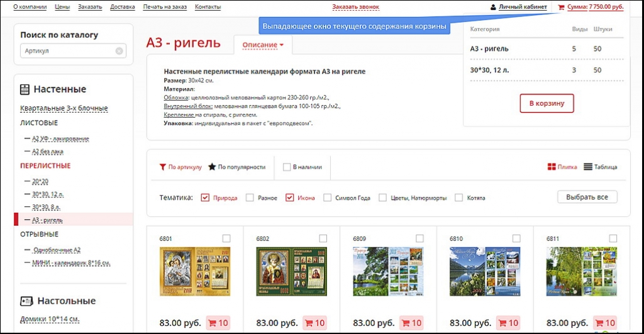This screenshot has height=334, width=644.
Task: Add item 6802 to cart button
Action: 314,323
